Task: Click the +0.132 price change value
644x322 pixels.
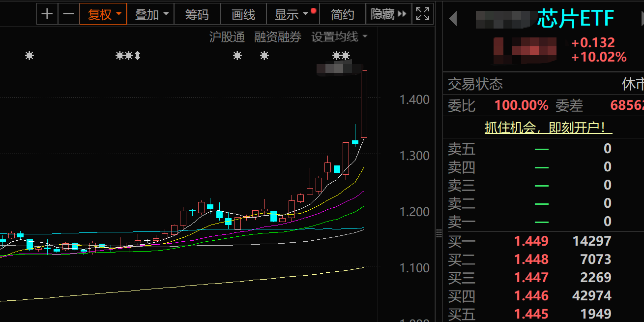Action: tap(593, 43)
